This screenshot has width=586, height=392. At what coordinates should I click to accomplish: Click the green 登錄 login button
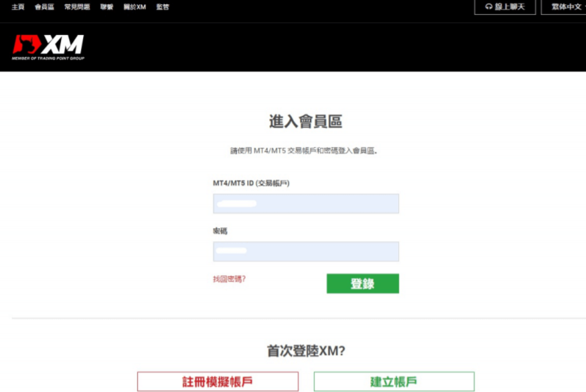(363, 284)
